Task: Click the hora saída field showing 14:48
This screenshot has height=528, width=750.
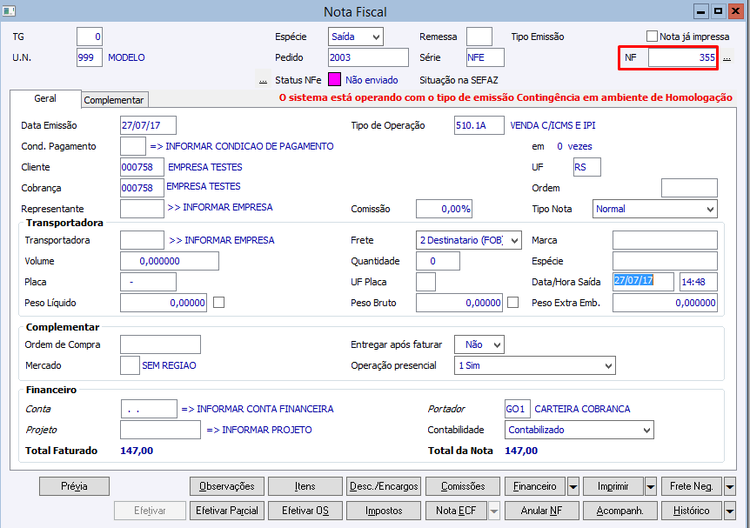Action: coord(698,282)
